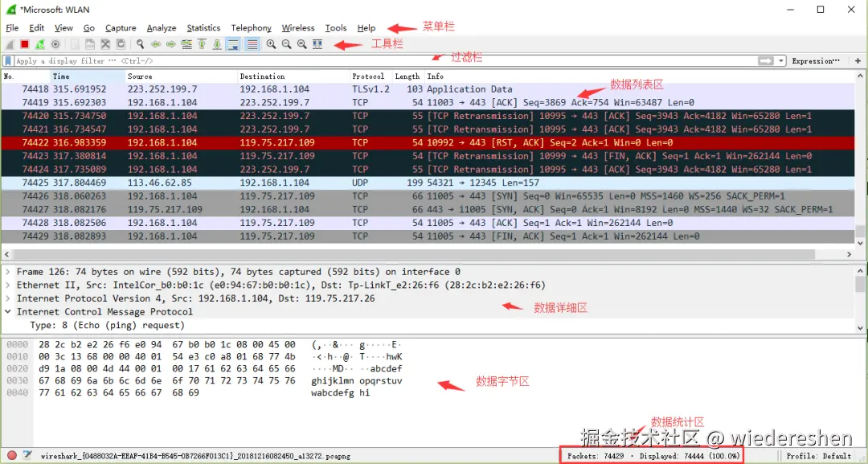This screenshot has width=868, height=464.
Task: Close this capture file toolbar icon
Action: tap(105, 44)
